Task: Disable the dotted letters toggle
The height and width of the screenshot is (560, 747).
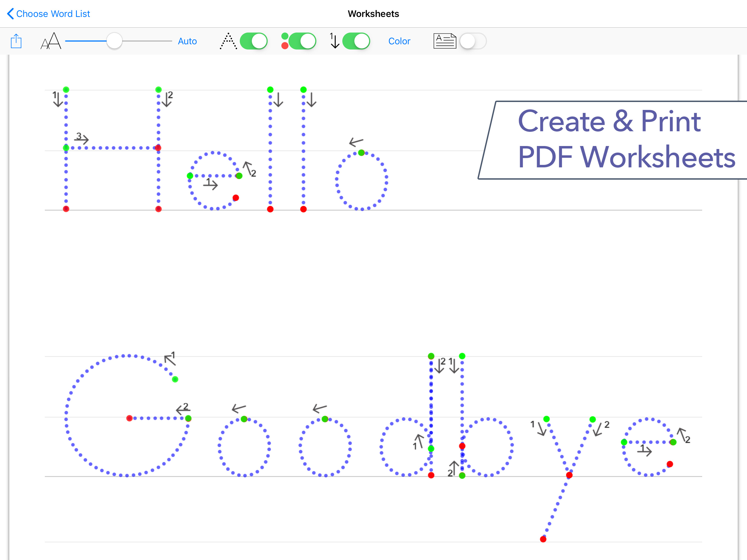Action: coord(254,41)
